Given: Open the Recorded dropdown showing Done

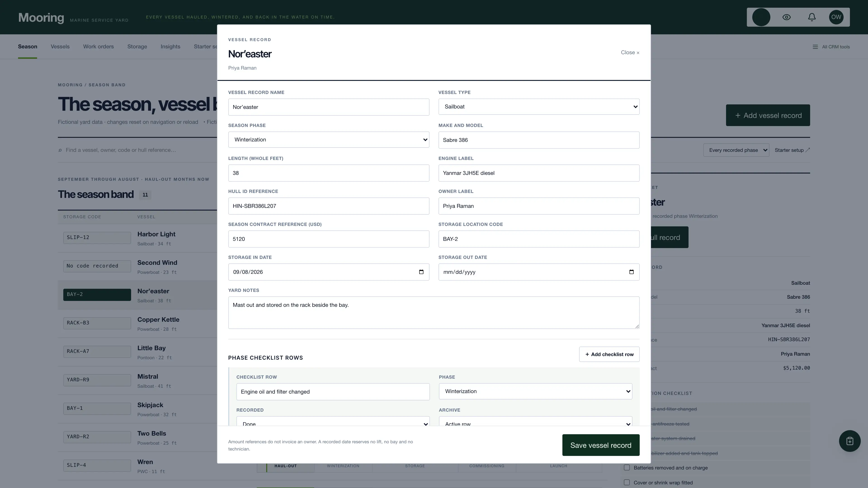Looking at the screenshot, I should (x=333, y=421).
